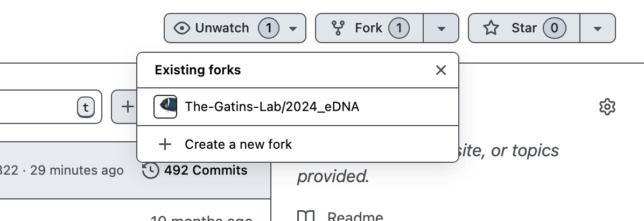Click the eye icon in the Unwatch button
Screen dimensions: 644x221
coord(182,28)
